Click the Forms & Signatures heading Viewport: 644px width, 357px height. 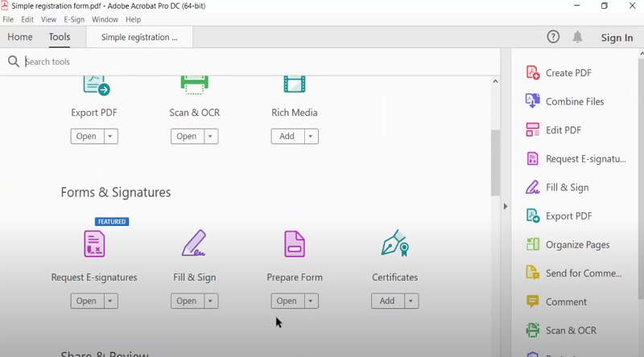pyautogui.click(x=116, y=192)
